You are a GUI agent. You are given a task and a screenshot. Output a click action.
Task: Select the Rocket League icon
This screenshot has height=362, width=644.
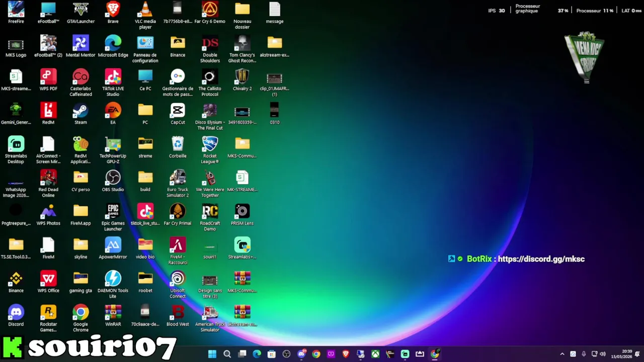pyautogui.click(x=210, y=150)
